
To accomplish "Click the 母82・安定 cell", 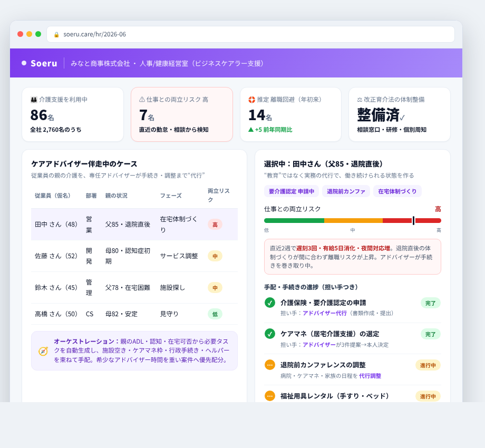I will [x=121, y=314].
